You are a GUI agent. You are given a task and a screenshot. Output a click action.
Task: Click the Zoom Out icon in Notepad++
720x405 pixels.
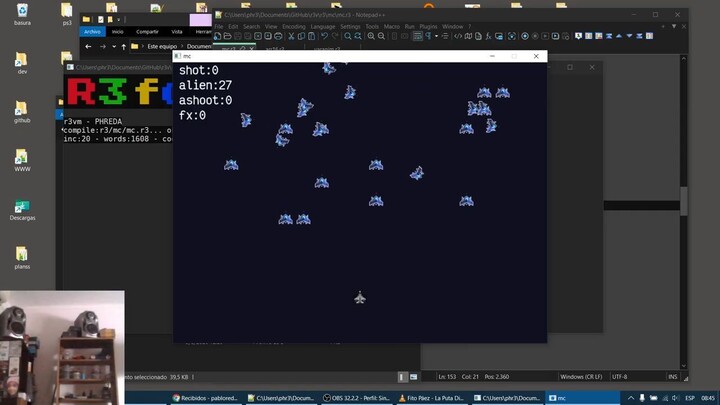click(381, 36)
